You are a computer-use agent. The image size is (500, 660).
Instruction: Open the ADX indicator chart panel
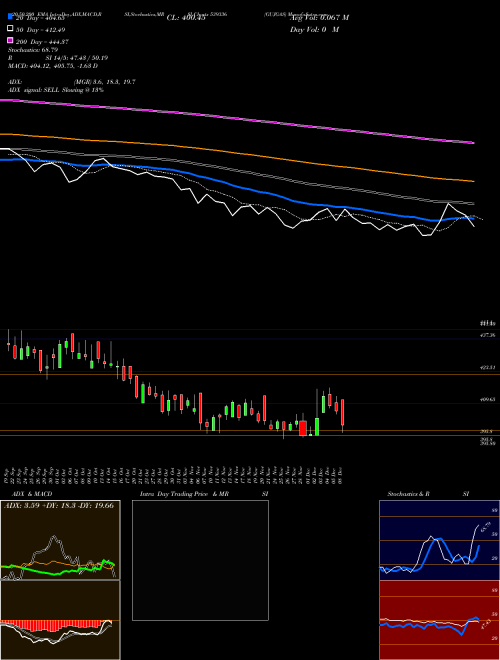point(60,540)
